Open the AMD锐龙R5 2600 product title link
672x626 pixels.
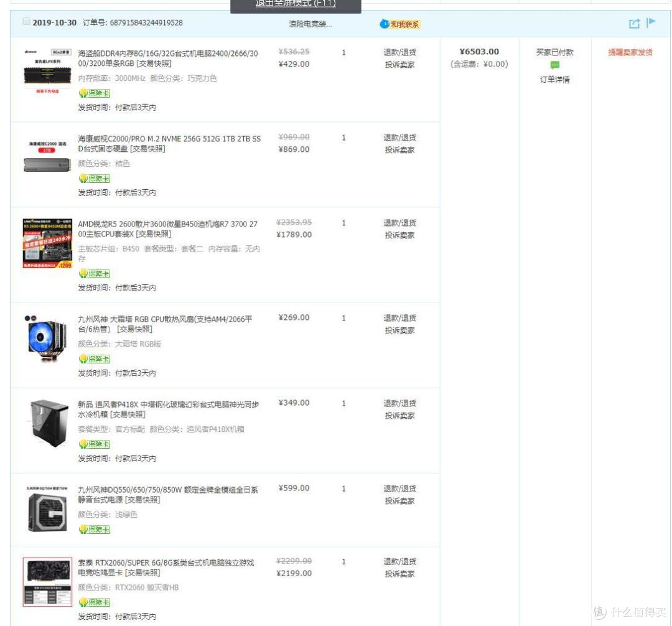click(x=168, y=229)
